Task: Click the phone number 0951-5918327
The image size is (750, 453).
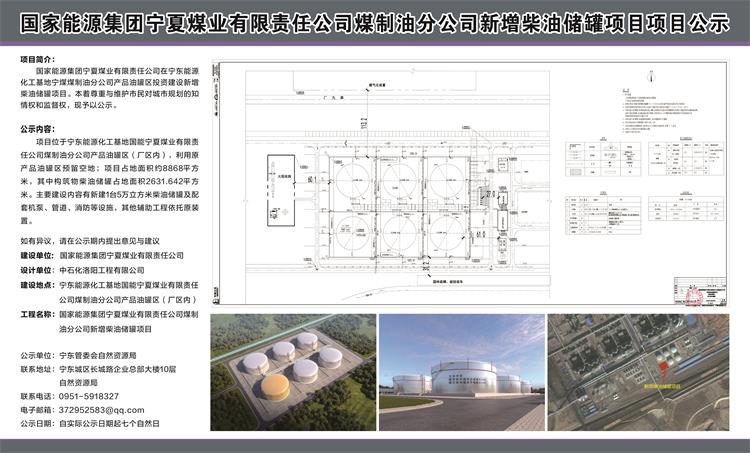Action: 89,397
